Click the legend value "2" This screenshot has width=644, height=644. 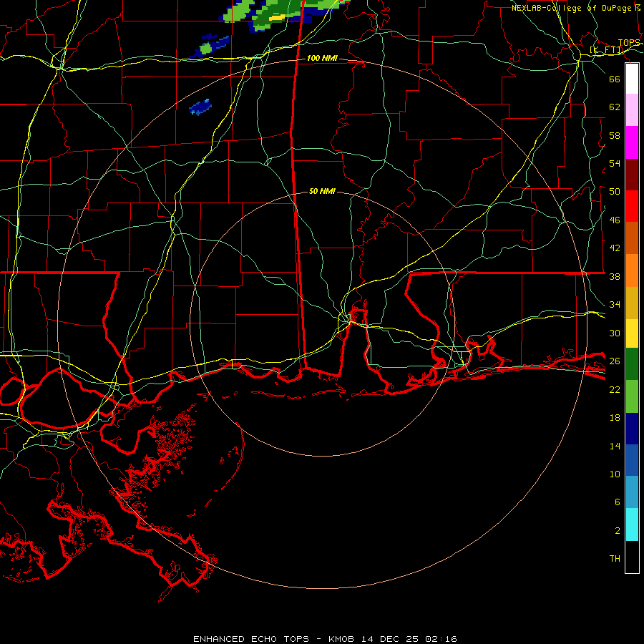[x=618, y=531]
